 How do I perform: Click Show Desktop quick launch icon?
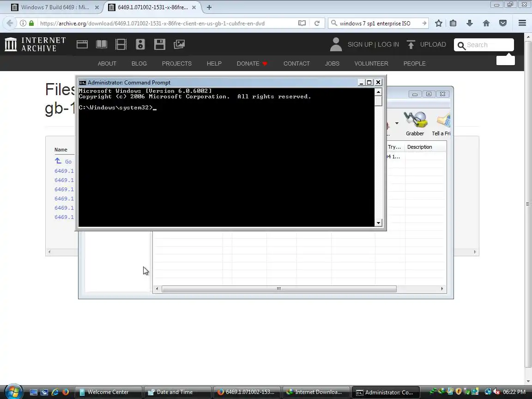pos(34,392)
